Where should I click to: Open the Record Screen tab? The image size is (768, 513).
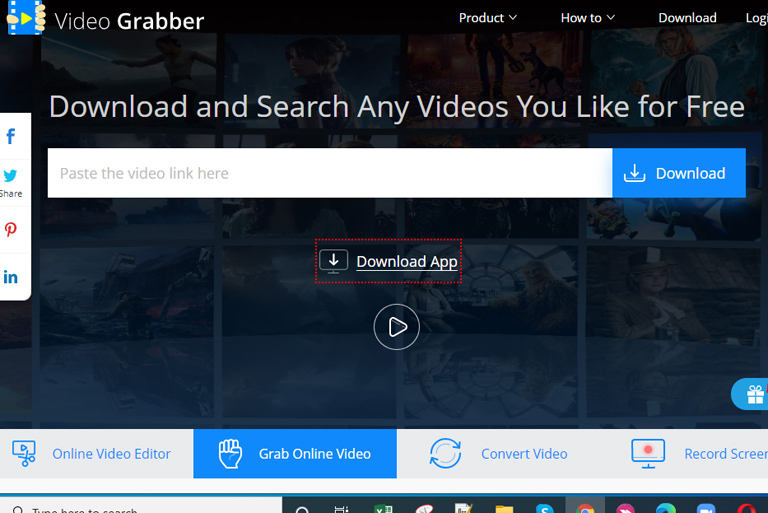pos(699,454)
